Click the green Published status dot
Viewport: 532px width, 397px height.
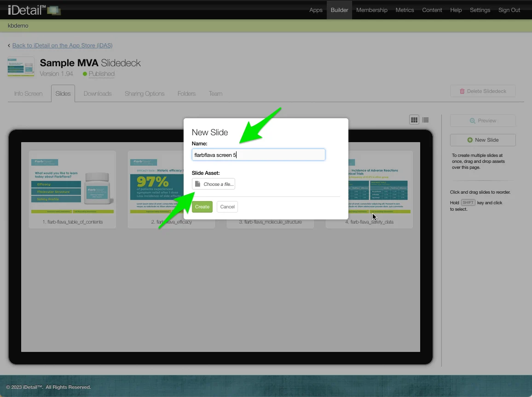tap(85, 74)
